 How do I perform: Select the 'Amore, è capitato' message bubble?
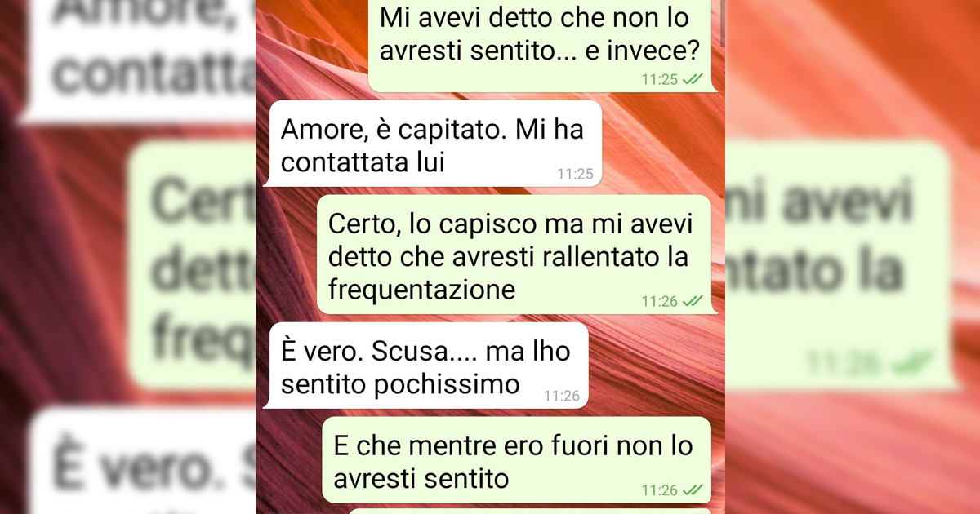click(434, 144)
